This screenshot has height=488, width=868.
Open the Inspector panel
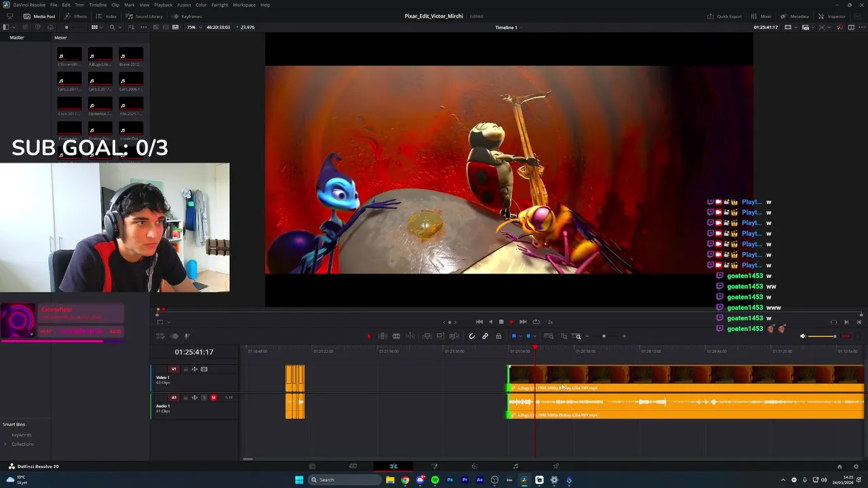point(832,16)
